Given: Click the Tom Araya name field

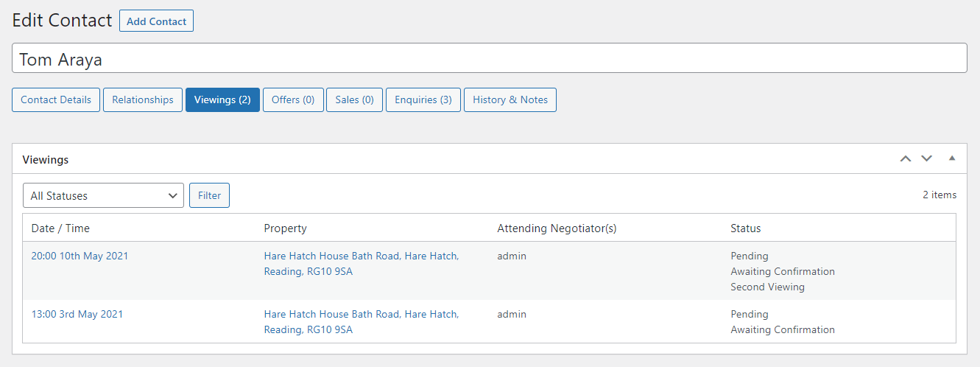Looking at the screenshot, I should click(490, 58).
